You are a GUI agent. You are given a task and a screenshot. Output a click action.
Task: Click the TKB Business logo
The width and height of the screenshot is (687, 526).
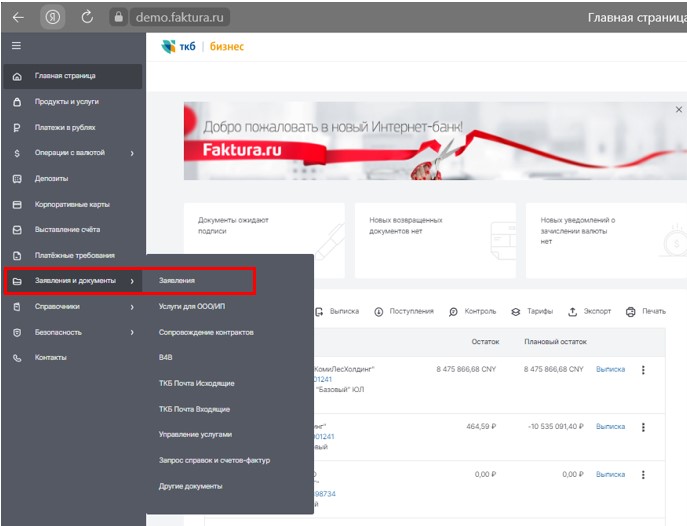[x=202, y=46]
